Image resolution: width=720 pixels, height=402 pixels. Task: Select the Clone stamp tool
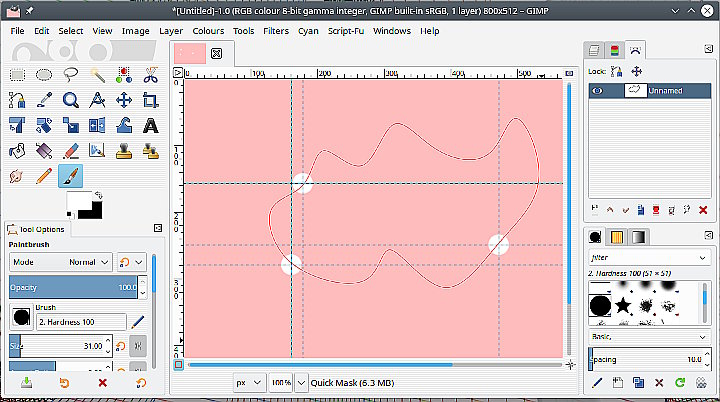[124, 151]
